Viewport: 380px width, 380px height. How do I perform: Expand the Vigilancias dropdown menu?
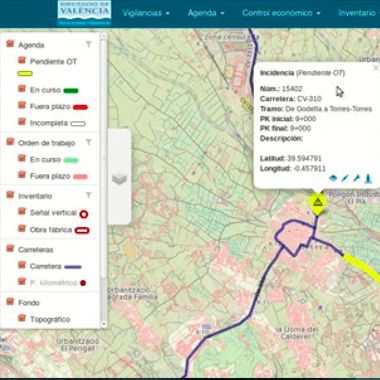[146, 13]
